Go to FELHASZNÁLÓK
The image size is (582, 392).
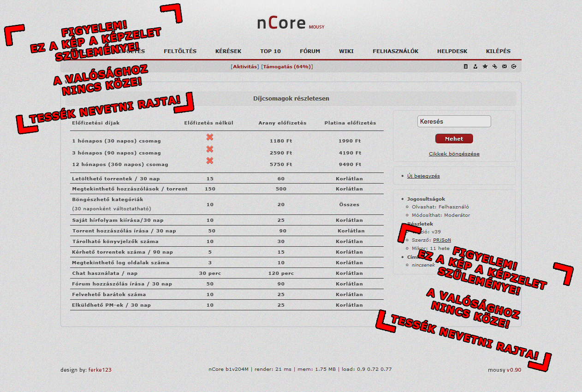point(396,51)
